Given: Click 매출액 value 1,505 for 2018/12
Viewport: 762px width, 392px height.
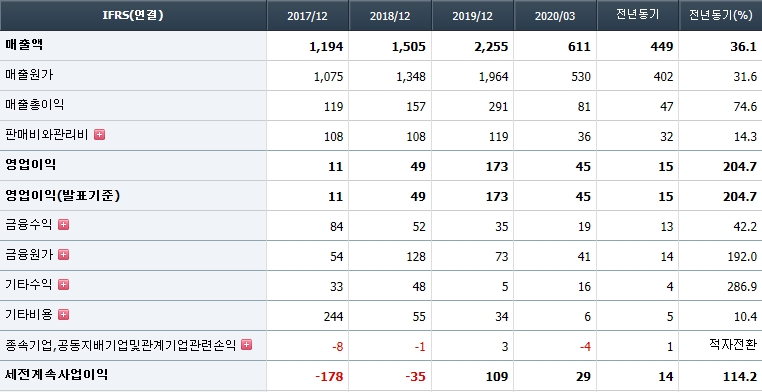Looking at the screenshot, I should point(409,47).
